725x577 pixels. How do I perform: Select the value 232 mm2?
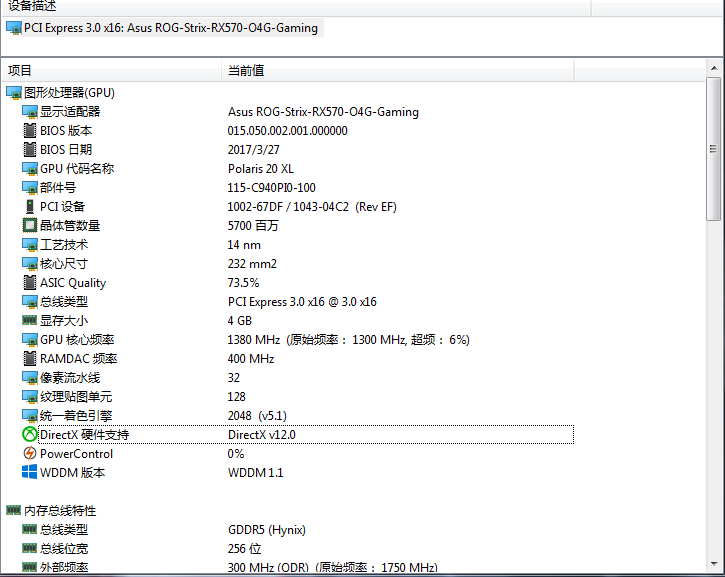[252, 264]
